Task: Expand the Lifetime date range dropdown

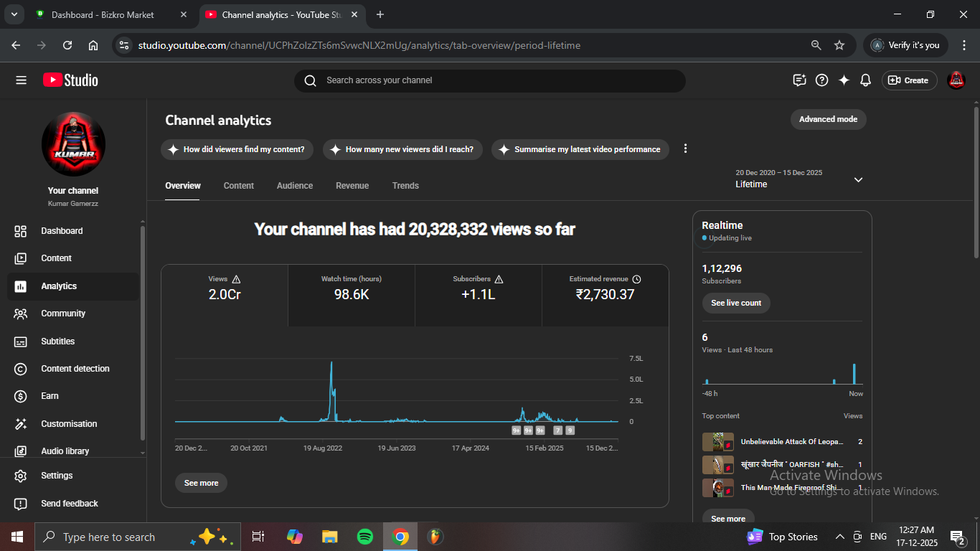Action: 858,179
